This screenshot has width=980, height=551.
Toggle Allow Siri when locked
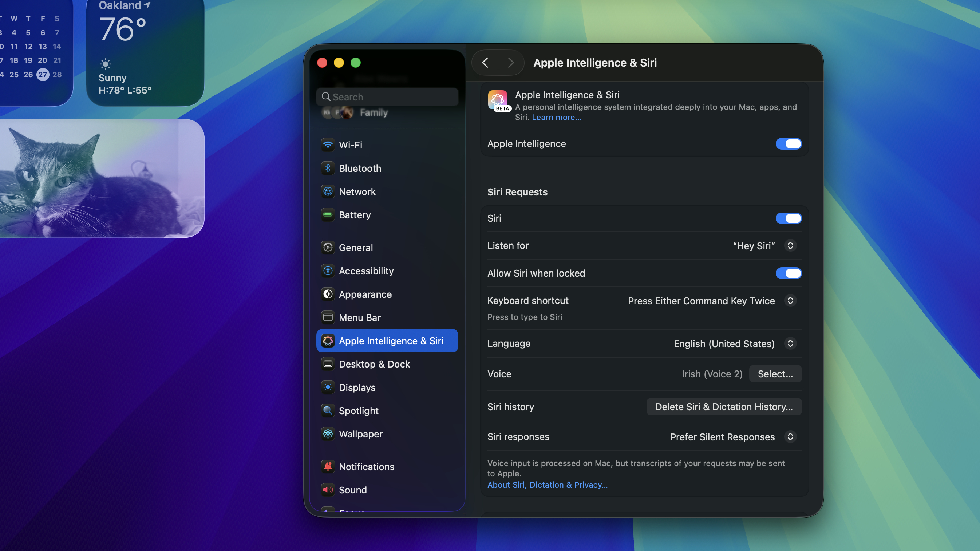point(788,273)
